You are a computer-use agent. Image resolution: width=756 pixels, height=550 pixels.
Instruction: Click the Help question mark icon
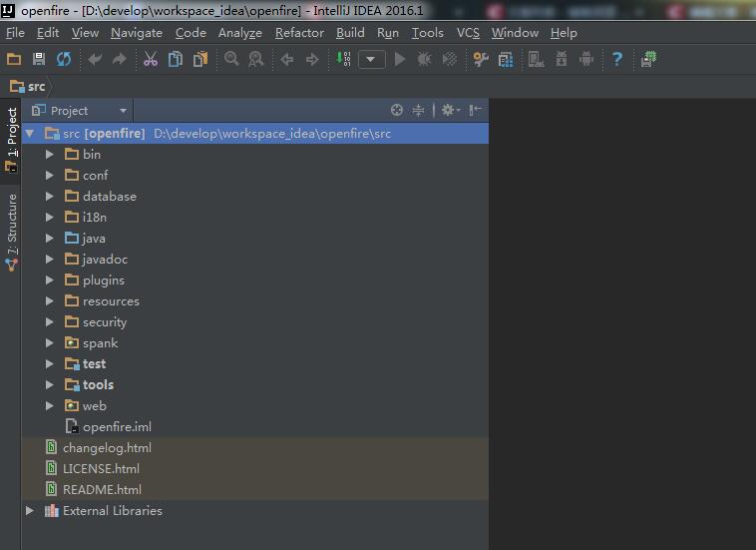coord(617,59)
